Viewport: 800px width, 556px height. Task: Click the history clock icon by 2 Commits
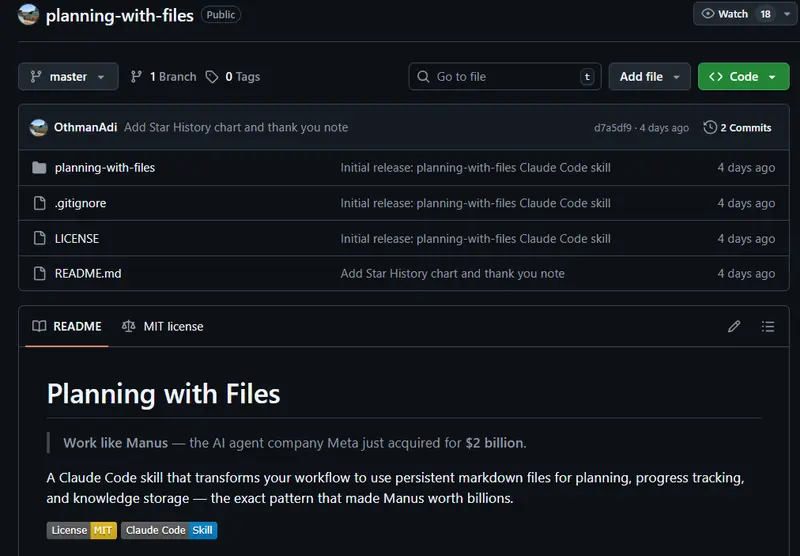pyautogui.click(x=710, y=127)
